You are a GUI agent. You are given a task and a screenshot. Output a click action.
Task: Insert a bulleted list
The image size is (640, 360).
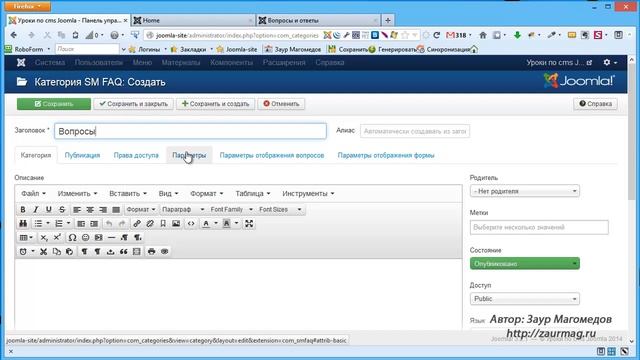tap(38, 223)
